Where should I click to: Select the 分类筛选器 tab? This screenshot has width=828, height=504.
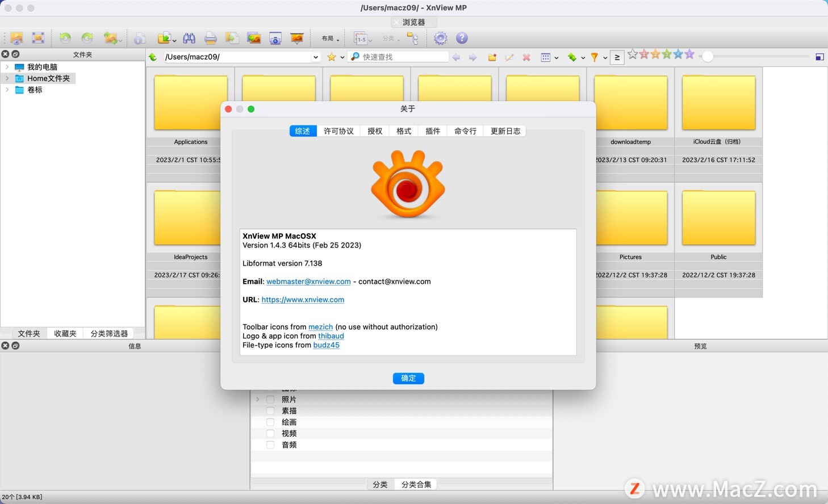coord(109,334)
